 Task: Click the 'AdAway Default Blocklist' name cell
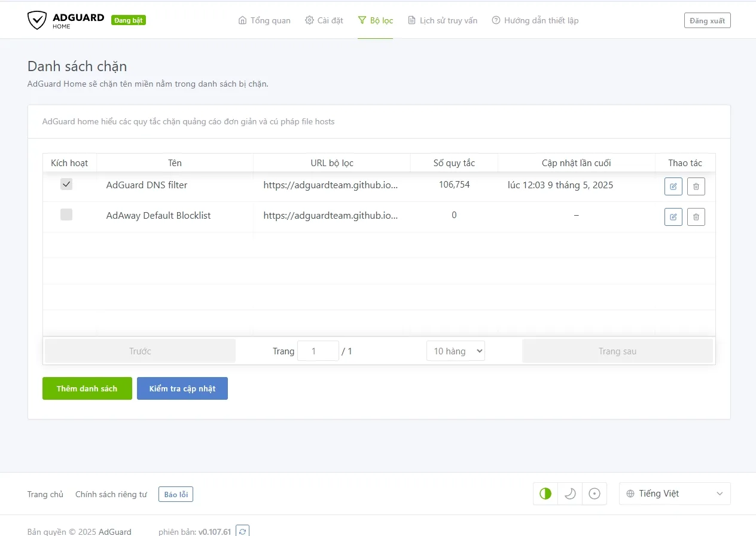tap(158, 215)
